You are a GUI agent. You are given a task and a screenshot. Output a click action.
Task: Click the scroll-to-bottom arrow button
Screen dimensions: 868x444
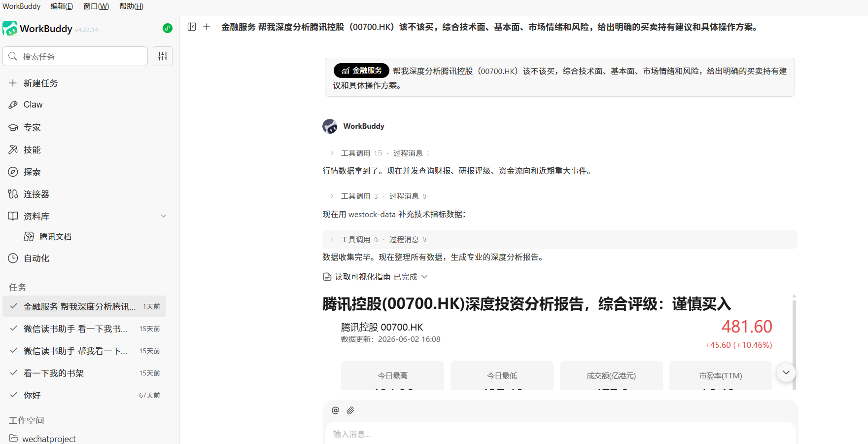(x=786, y=372)
